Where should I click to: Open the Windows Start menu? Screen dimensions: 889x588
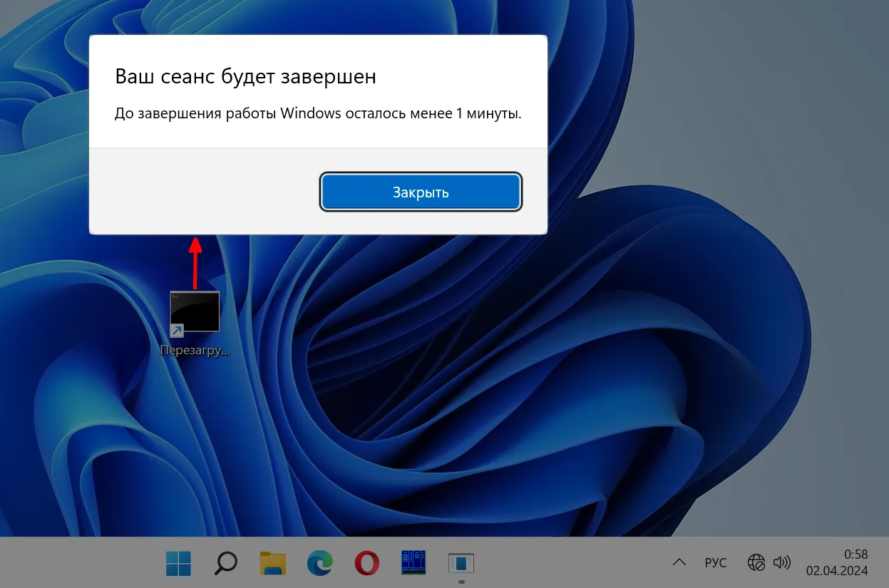[178, 563]
